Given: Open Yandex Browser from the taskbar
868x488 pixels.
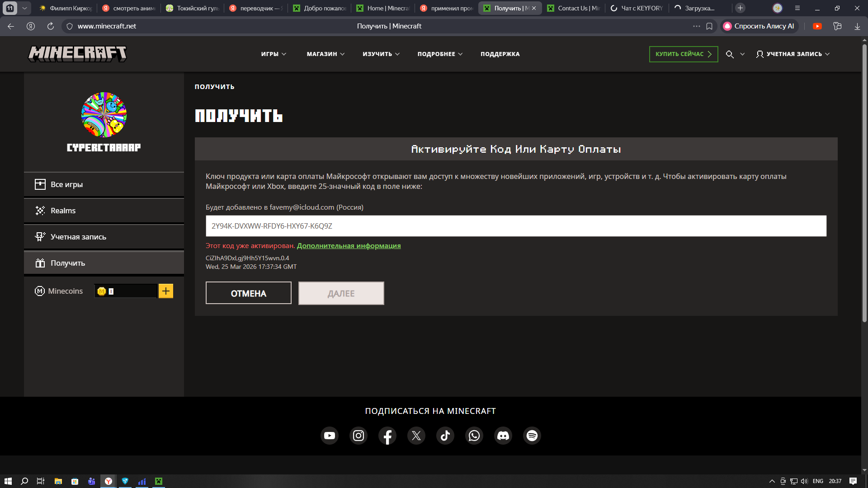Looking at the screenshot, I should tap(108, 481).
